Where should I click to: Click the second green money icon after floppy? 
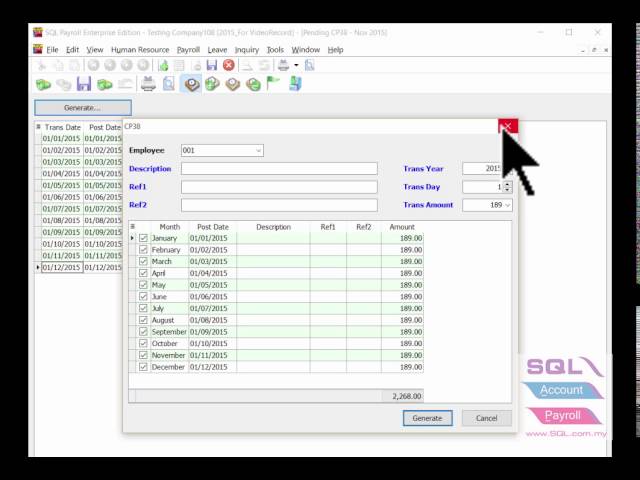click(105, 84)
